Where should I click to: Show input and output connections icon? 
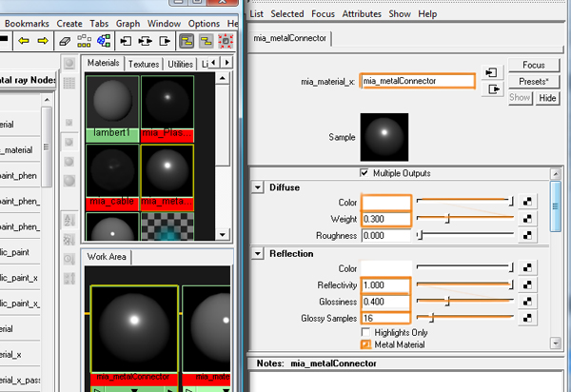pos(146,41)
